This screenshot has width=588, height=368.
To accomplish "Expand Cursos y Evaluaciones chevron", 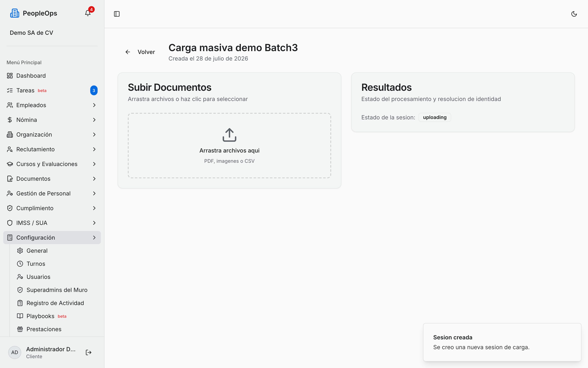I will [x=94, y=164].
